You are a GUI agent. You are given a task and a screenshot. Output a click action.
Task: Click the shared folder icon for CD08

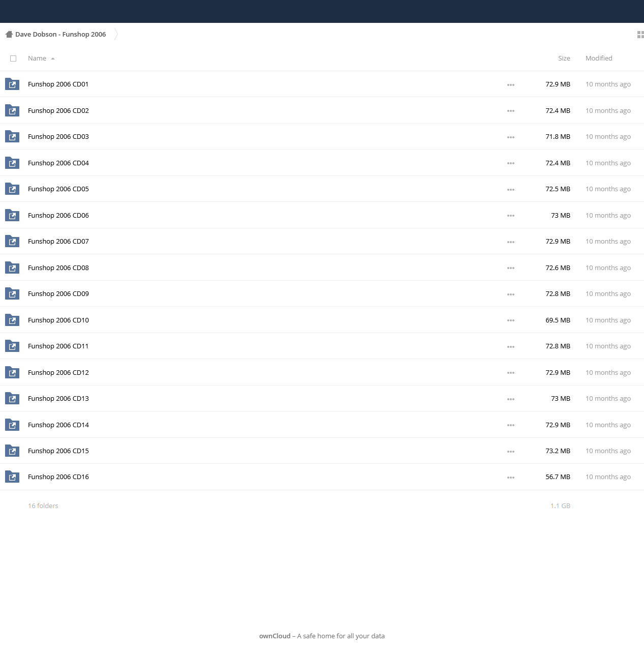(12, 268)
